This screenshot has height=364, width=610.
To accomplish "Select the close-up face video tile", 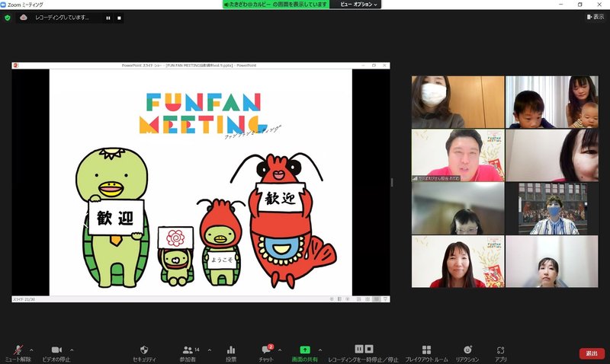I will [551, 155].
